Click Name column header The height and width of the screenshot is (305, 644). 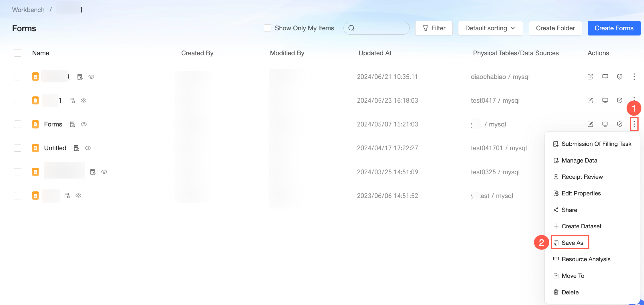41,53
